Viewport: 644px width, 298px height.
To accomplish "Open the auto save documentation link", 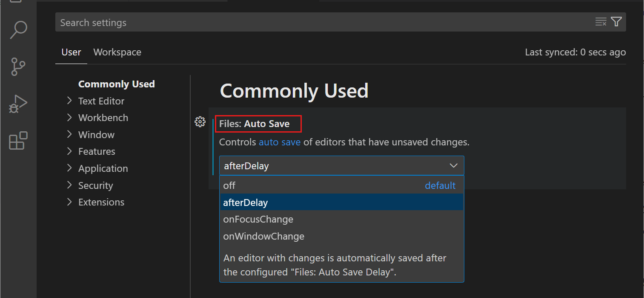I will tap(280, 142).
